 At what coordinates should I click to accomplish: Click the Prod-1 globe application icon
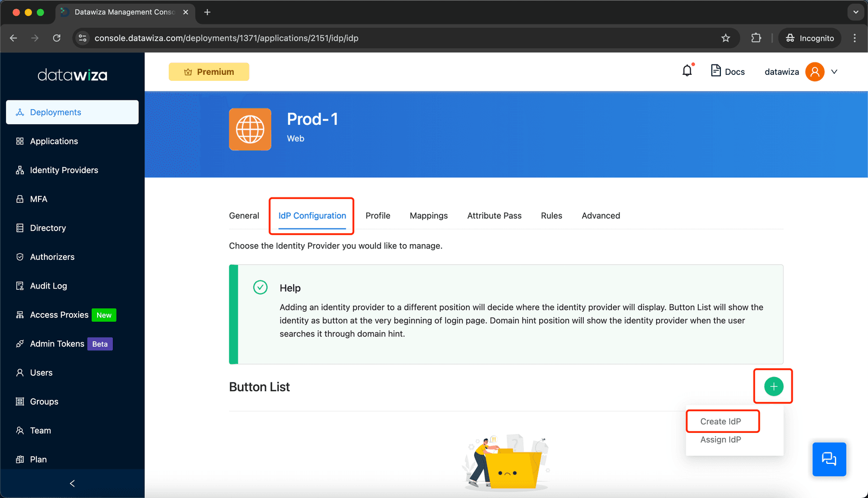(250, 129)
